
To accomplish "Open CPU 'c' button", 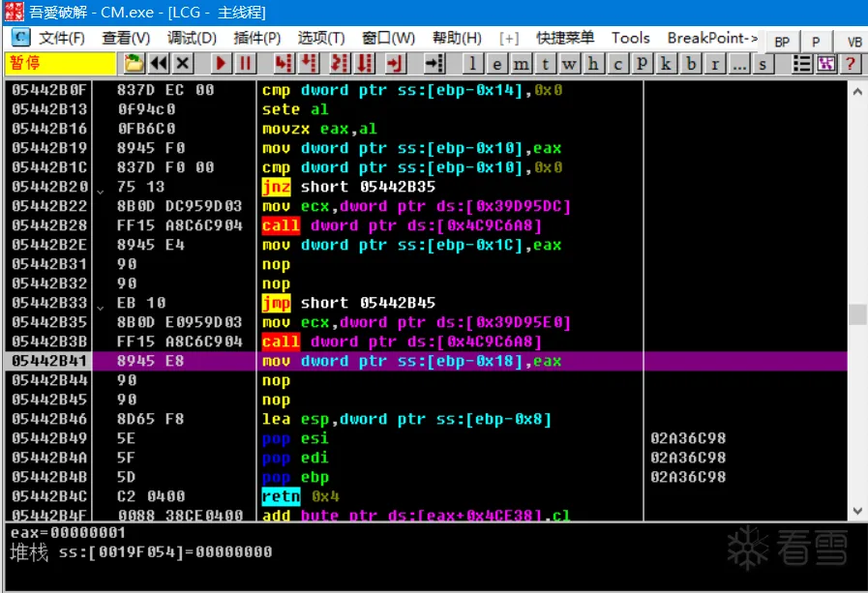I will (617, 64).
